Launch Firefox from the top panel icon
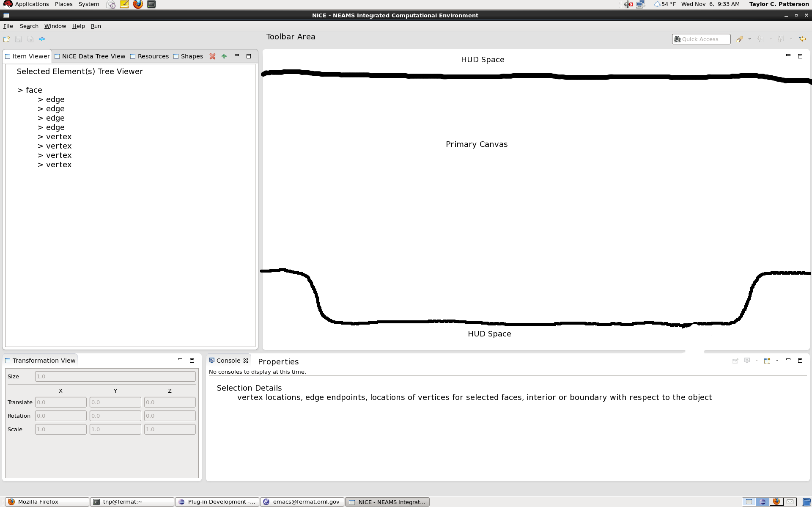This screenshot has width=812, height=507. [138, 4]
